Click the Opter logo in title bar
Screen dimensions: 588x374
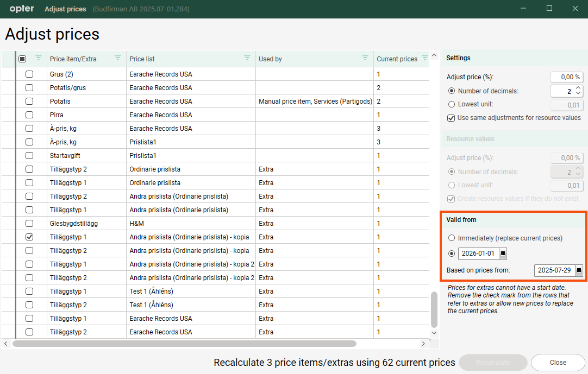pos(22,9)
